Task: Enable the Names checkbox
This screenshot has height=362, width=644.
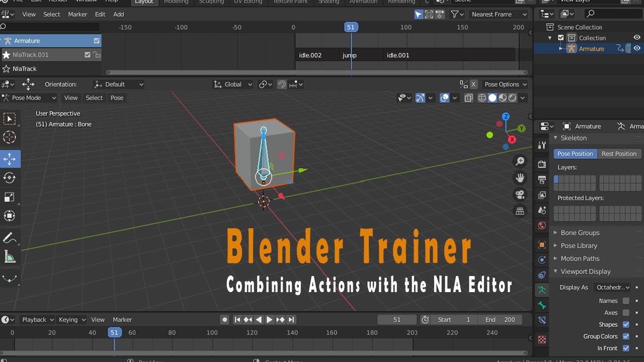Action: point(626,301)
